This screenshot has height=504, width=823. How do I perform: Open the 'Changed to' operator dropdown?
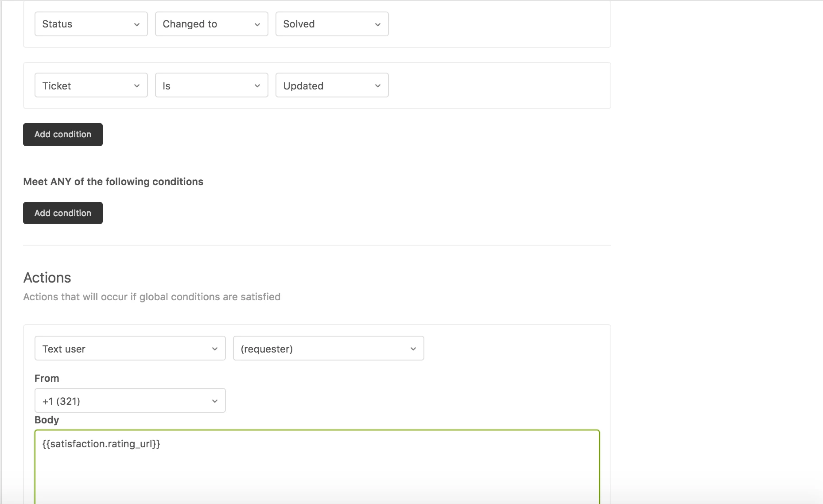point(211,24)
